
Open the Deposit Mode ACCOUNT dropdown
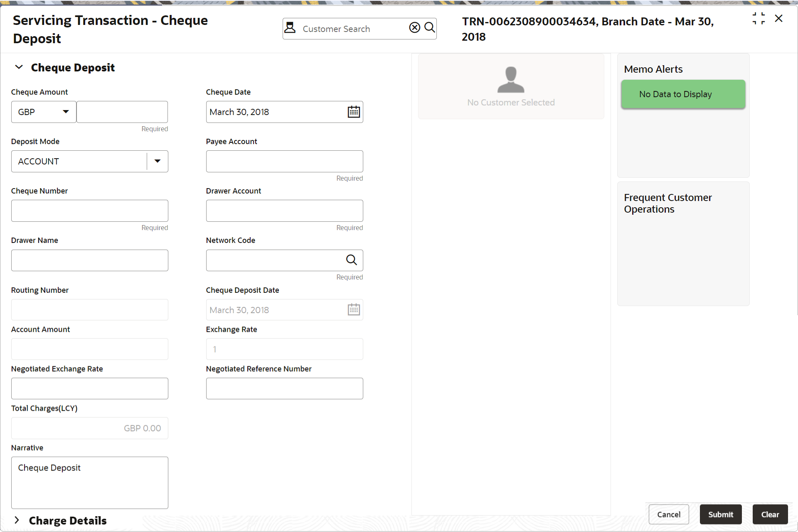pyautogui.click(x=158, y=162)
